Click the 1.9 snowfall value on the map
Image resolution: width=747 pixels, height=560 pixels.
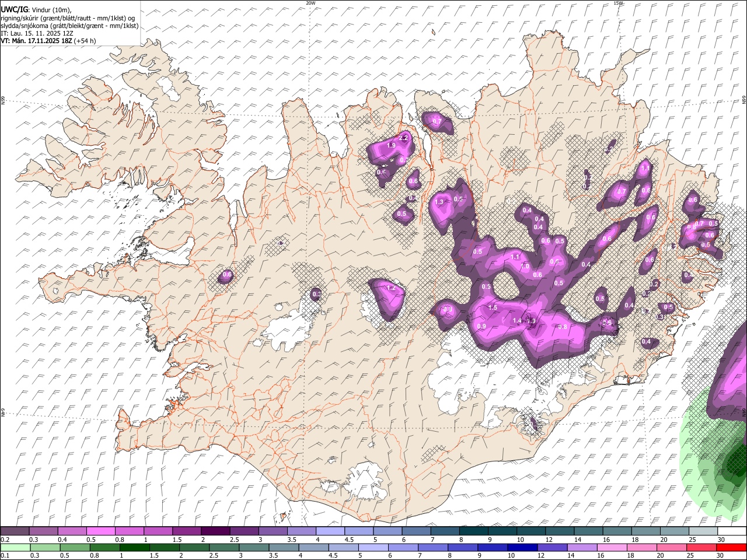pos(391,145)
